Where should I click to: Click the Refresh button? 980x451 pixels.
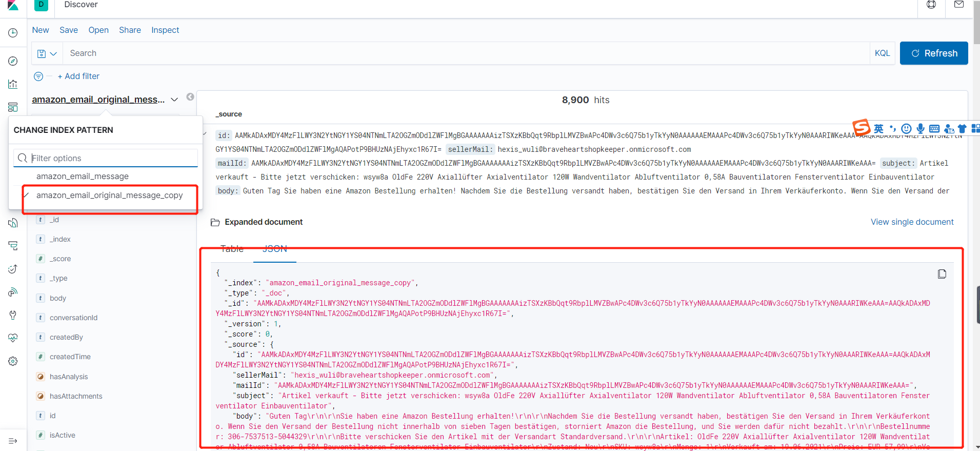934,53
